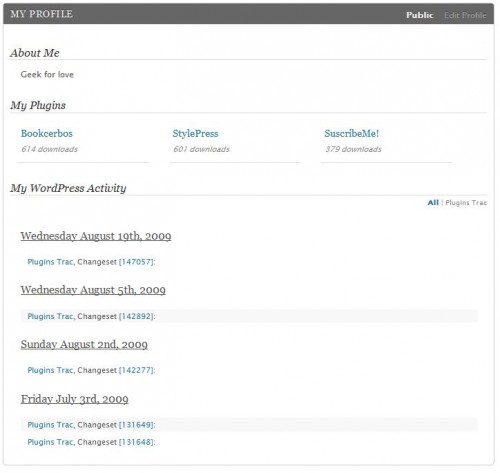Open Plugins Trac link for changeset 142277

tap(50, 370)
